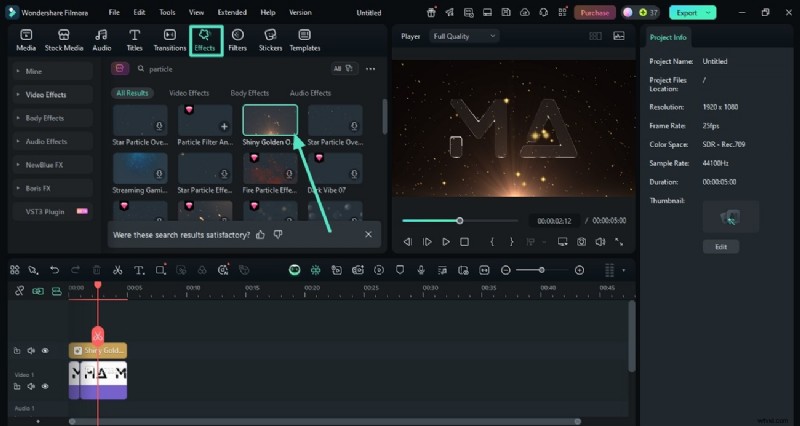Viewport: 800px width, 426px height.
Task: Click the zoom-in plus on timeline
Action: [581, 270]
